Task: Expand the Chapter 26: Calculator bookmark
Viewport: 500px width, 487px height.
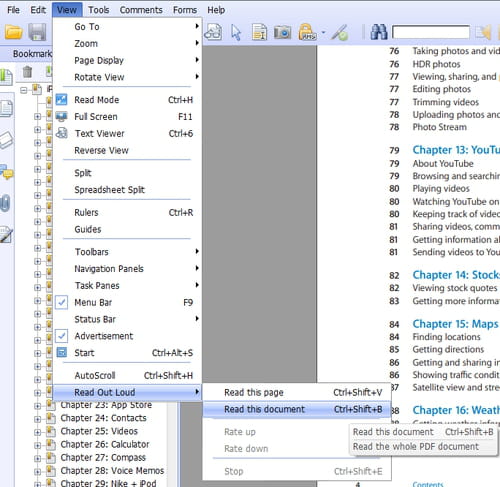Action: pos(37,445)
